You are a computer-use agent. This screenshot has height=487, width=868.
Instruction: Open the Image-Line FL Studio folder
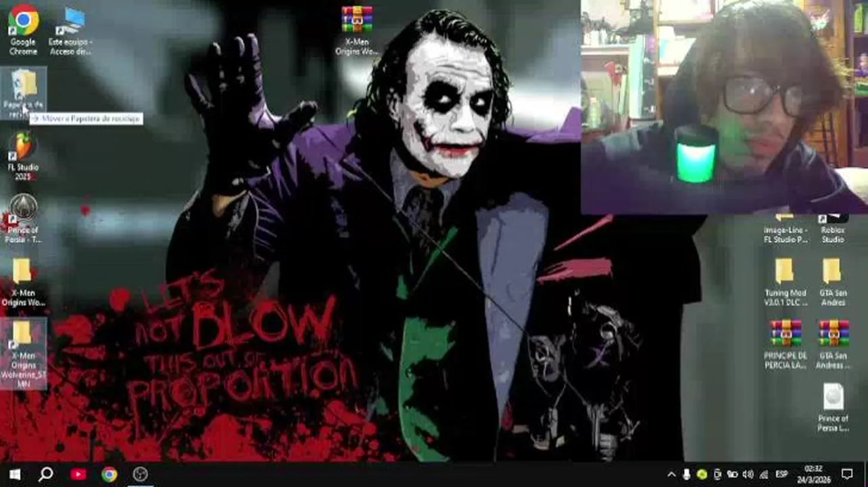785,229
